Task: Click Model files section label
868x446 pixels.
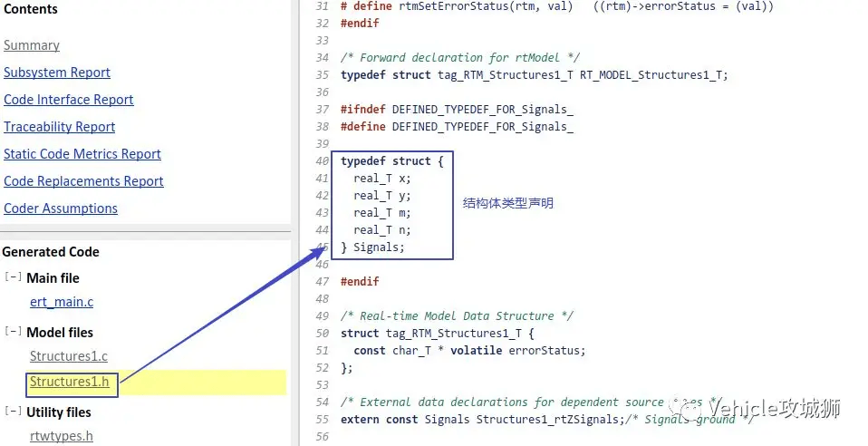Action: [60, 332]
